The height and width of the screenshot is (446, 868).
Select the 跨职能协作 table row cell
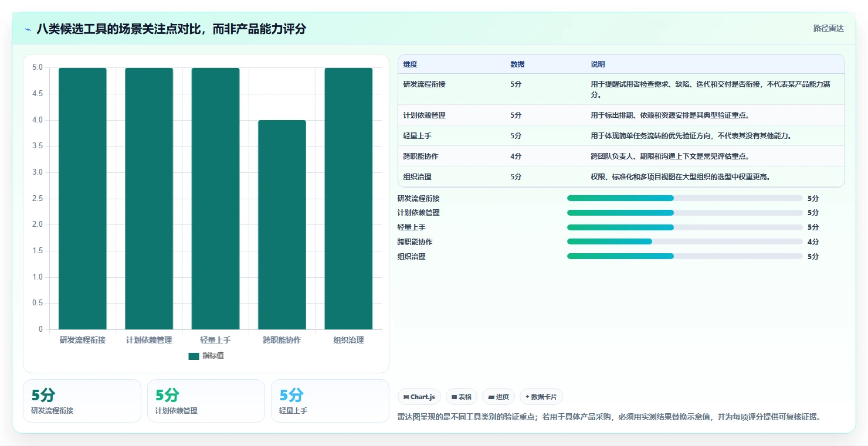tap(421, 156)
